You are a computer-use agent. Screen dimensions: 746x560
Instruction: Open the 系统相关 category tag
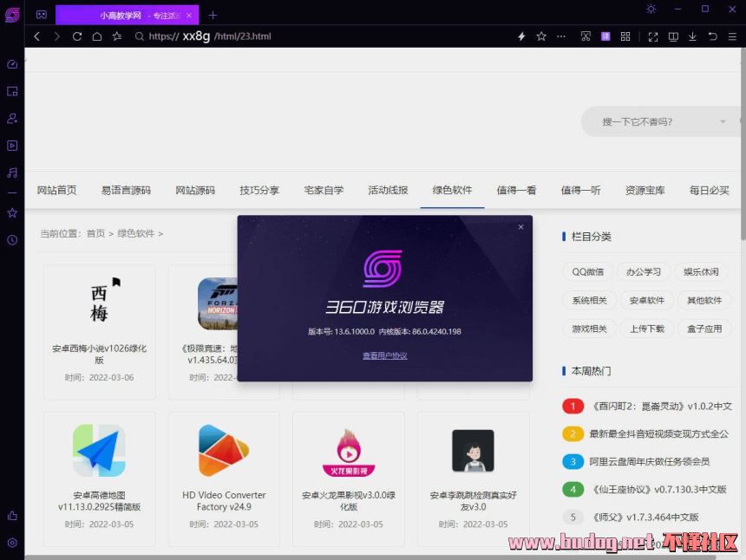[x=590, y=301]
